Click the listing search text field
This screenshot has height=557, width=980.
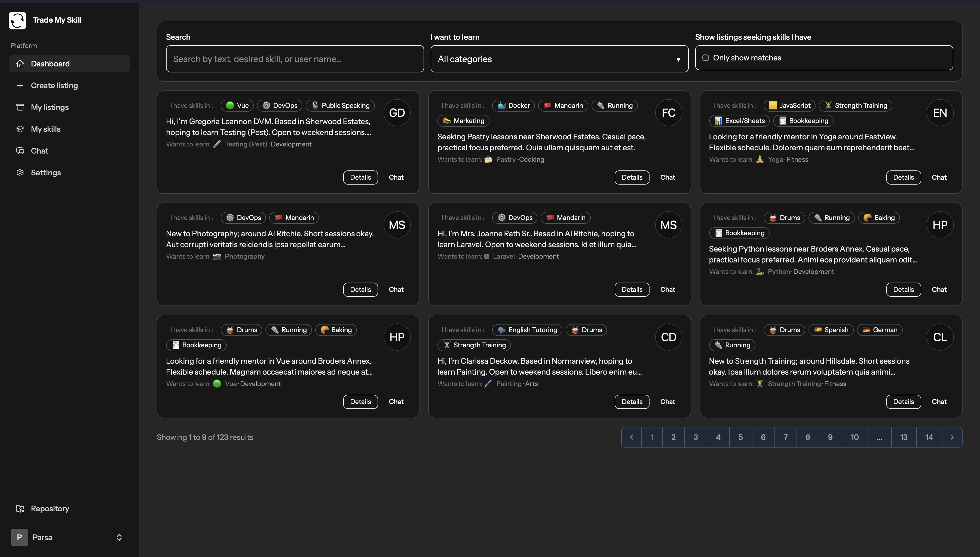[295, 59]
